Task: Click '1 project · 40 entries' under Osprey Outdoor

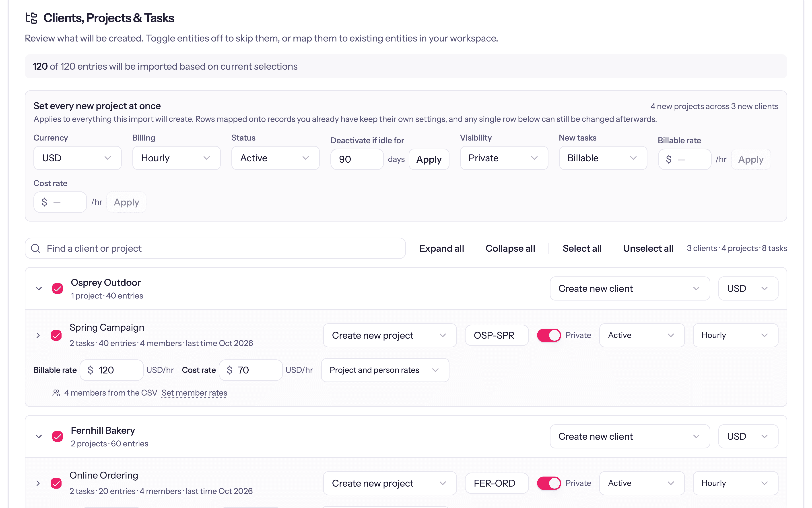Action: coord(107,296)
